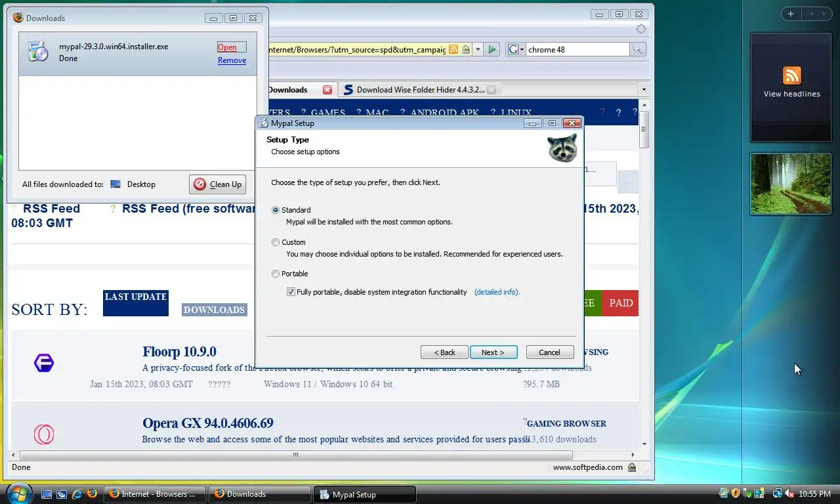Click the horizontal scrollbar in browser
This screenshot has width=840, height=504.
pos(296,455)
